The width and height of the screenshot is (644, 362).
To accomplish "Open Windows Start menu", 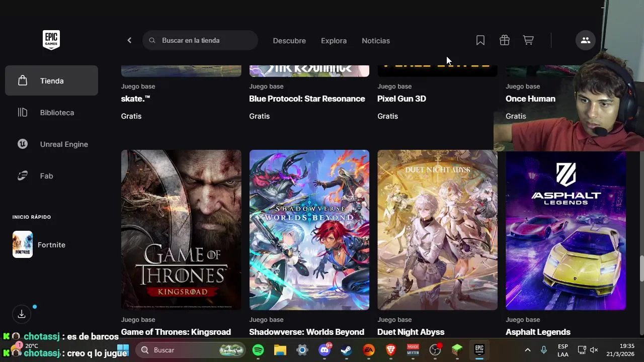I will pyautogui.click(x=123, y=349).
